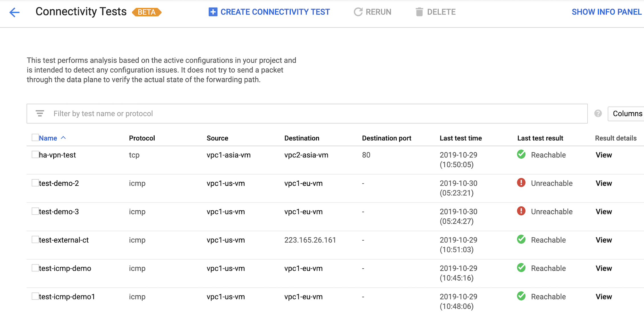Screen dimensions: 644x312
Task: Focus the filter by test name field
Action: (307, 114)
